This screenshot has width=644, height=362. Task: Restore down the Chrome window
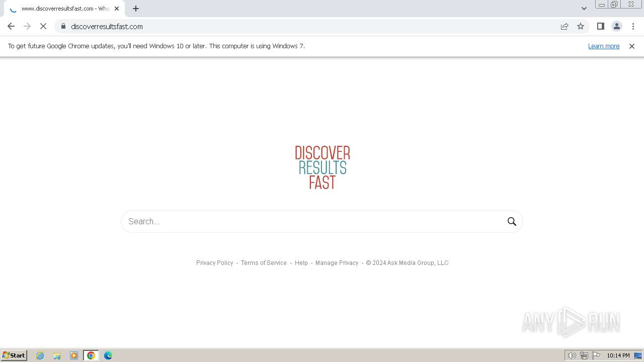614,5
